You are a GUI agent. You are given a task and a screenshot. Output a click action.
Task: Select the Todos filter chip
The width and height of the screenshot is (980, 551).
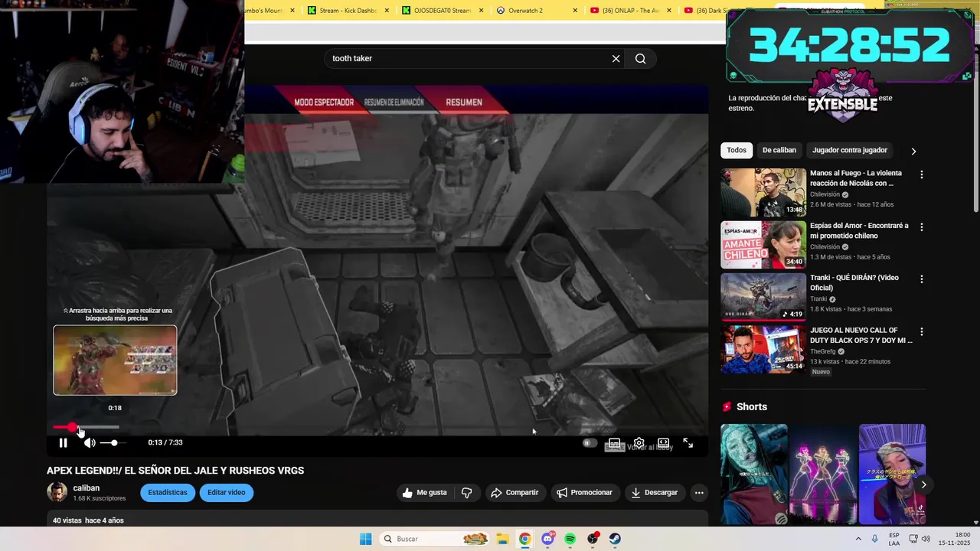737,150
